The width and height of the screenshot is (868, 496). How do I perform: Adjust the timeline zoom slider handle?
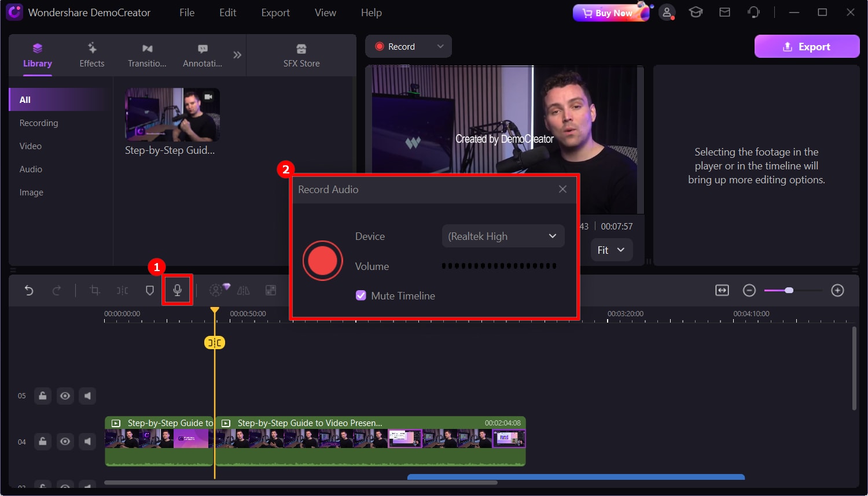click(789, 290)
